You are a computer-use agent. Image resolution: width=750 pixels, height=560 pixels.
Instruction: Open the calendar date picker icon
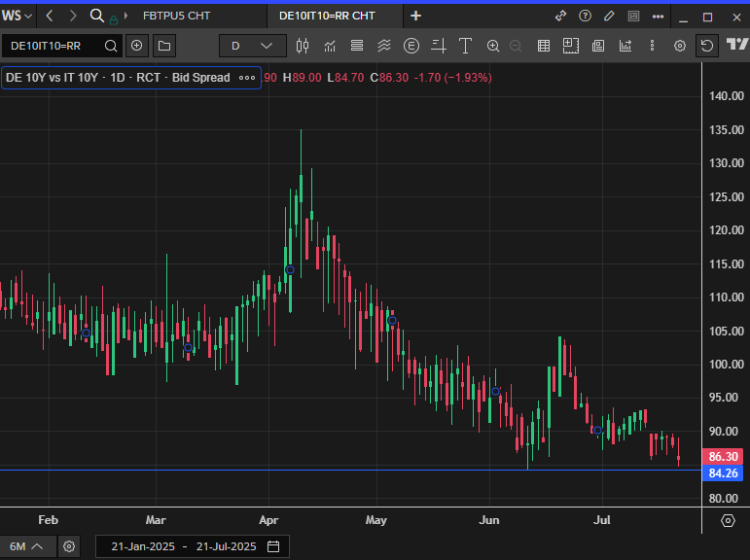pos(273,546)
